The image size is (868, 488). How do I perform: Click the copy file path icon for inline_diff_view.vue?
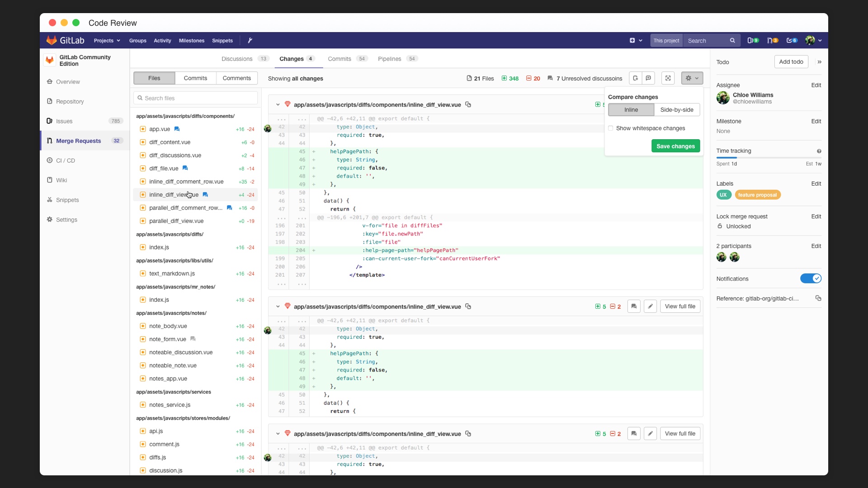click(468, 104)
